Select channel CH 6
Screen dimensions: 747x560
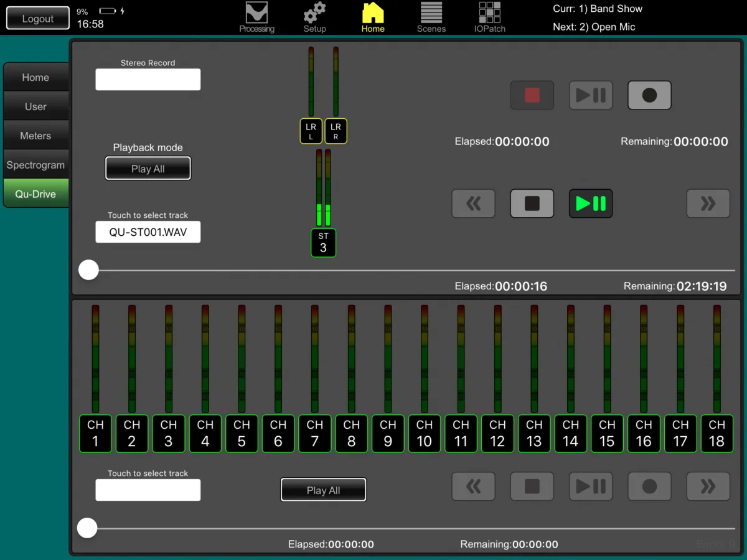tap(278, 434)
